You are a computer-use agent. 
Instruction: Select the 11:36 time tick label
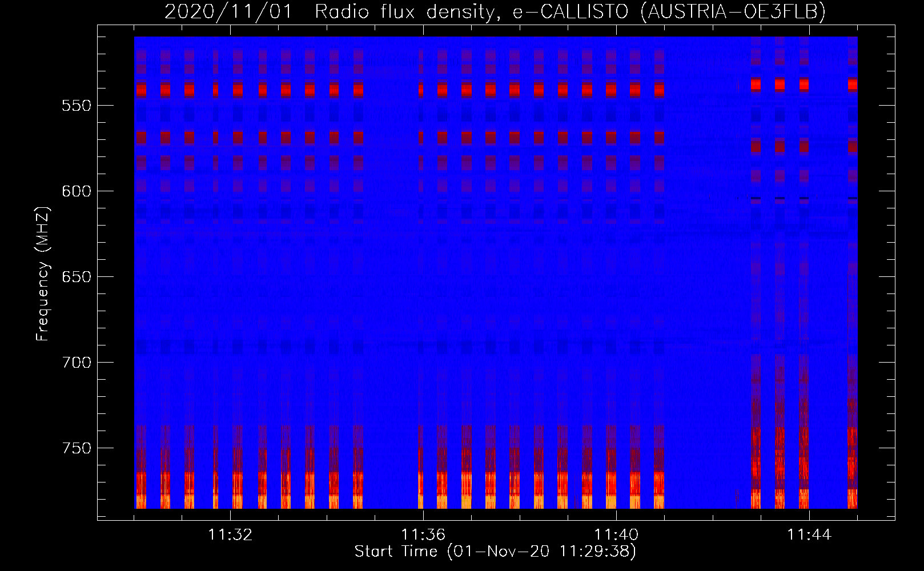423,535
